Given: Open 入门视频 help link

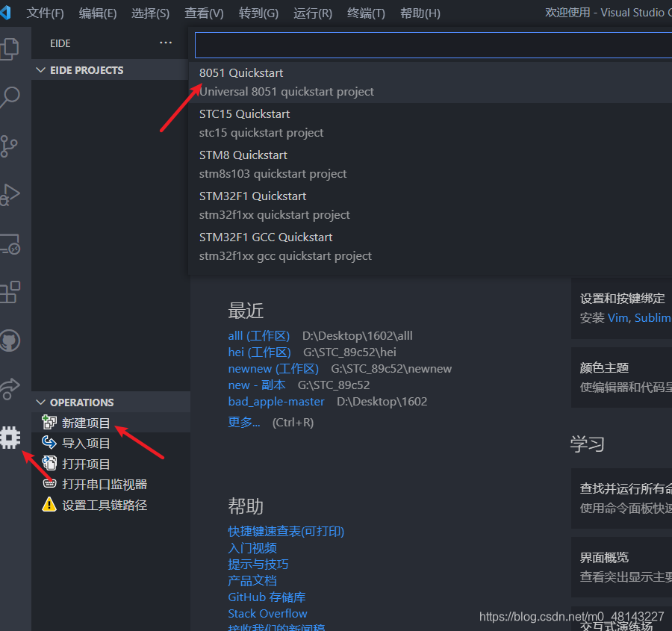Looking at the screenshot, I should coord(252,548).
